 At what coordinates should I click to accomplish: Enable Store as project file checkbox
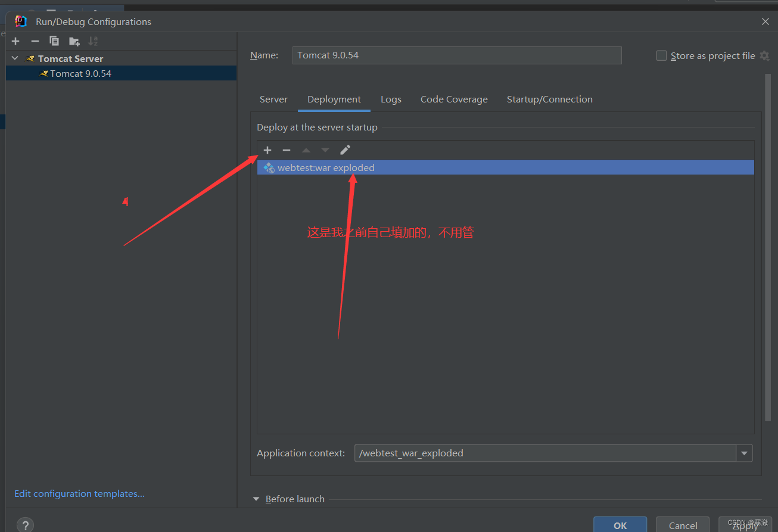(x=661, y=55)
